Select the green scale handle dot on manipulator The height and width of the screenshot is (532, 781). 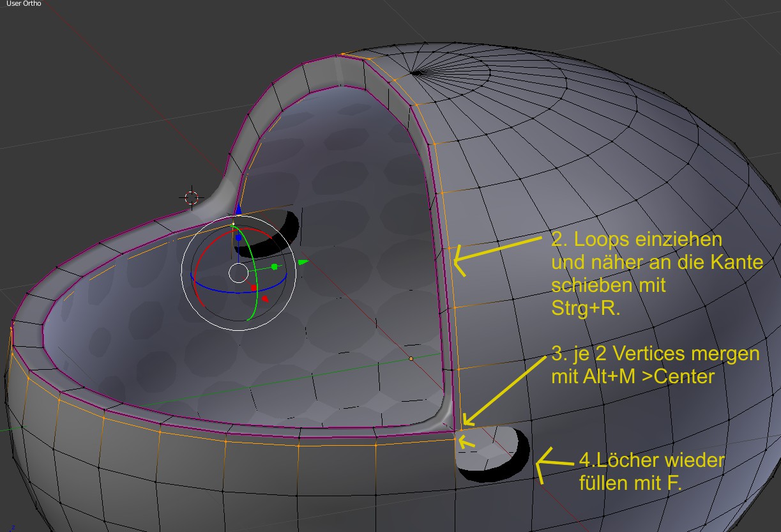pos(274,266)
